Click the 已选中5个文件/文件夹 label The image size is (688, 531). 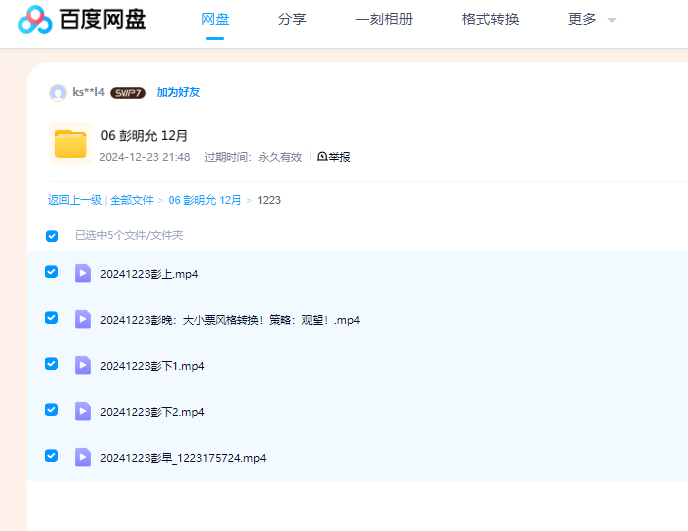(x=129, y=235)
